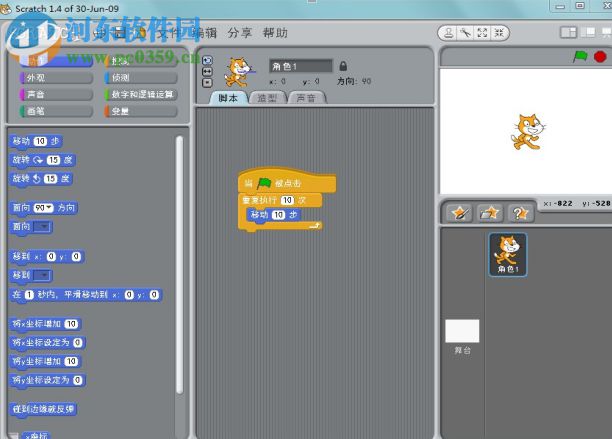Click the repeat count 10 in 重复执行 block
Screen dimensions: 612x439
(x=287, y=200)
